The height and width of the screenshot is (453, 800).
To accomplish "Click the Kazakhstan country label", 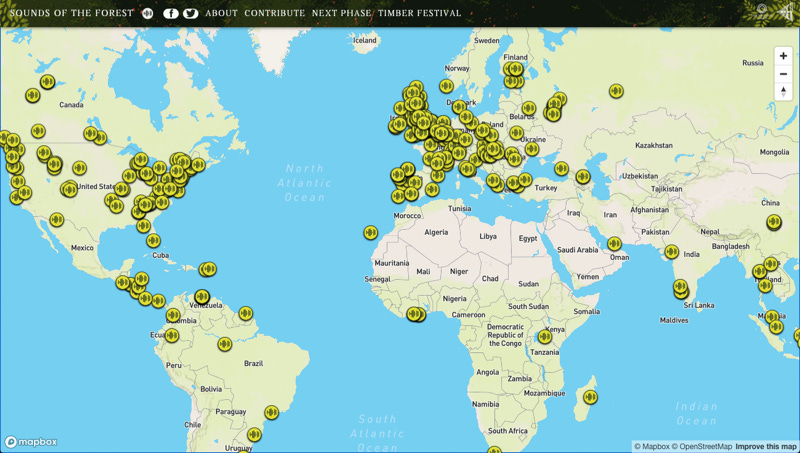I will click(x=654, y=145).
